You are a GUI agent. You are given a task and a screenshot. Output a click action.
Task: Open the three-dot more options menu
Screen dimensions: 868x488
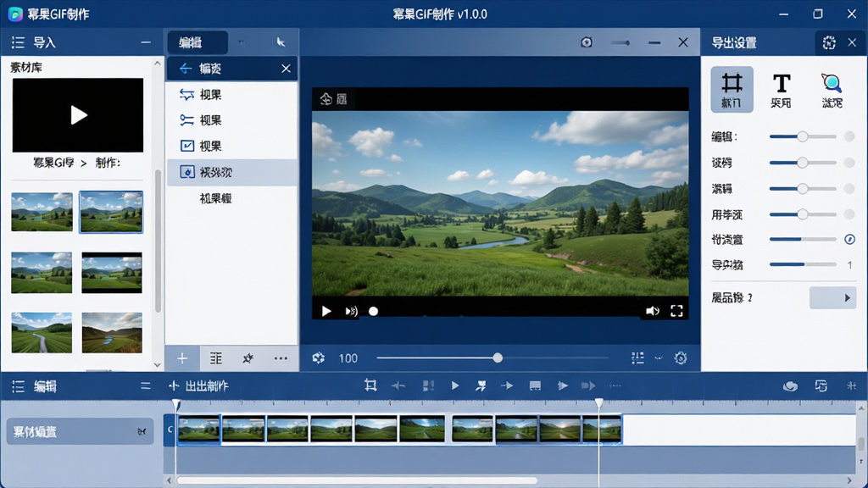281,358
